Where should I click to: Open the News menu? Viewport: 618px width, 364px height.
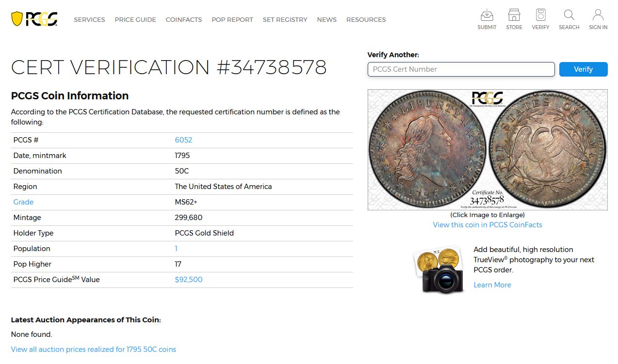click(x=326, y=19)
